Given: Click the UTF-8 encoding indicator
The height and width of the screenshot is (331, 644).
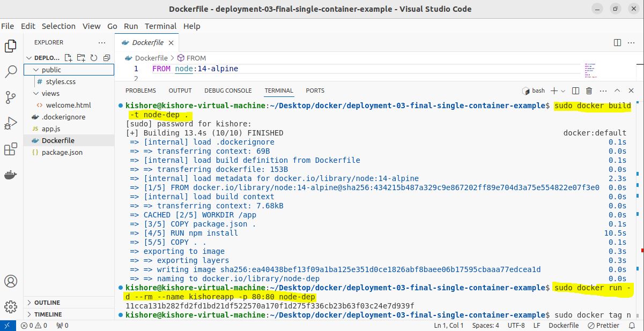Looking at the screenshot, I should tap(515, 325).
